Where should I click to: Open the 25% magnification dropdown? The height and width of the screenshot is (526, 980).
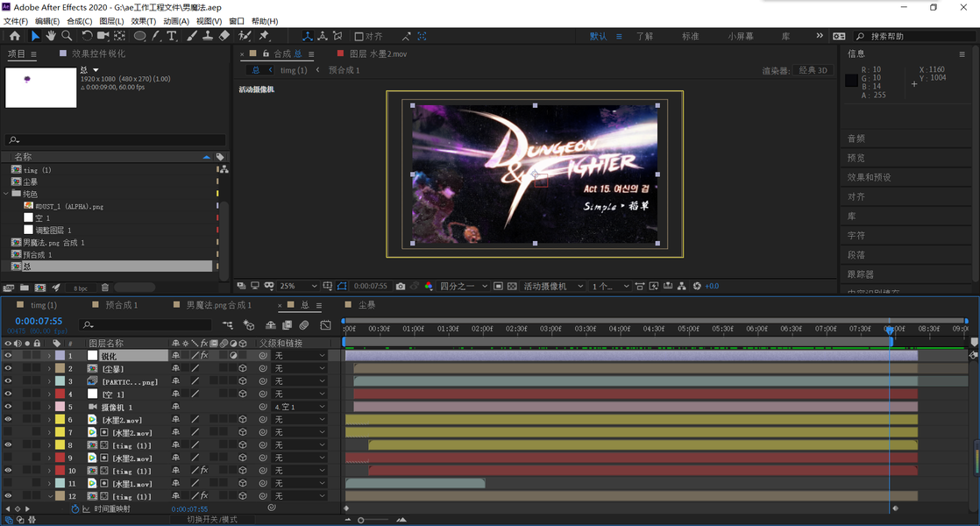(x=298, y=286)
